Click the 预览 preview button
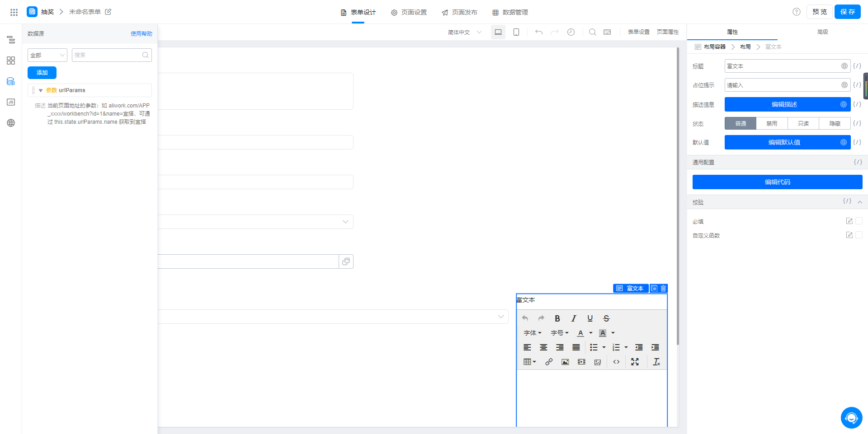The height and width of the screenshot is (434, 868). (820, 12)
